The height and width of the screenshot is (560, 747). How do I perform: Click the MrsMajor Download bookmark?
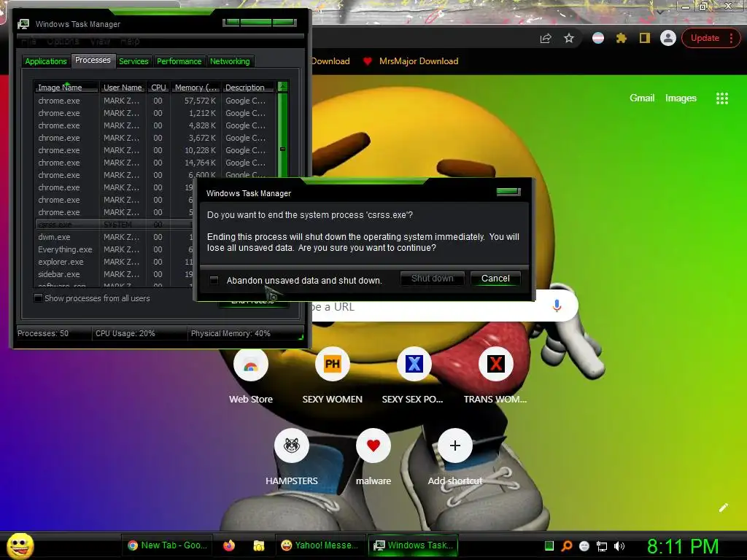411,61
